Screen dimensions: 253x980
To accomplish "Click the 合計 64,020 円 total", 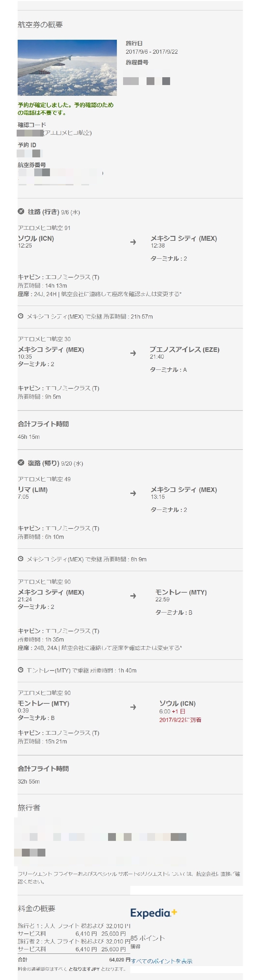I will click(x=74, y=959).
